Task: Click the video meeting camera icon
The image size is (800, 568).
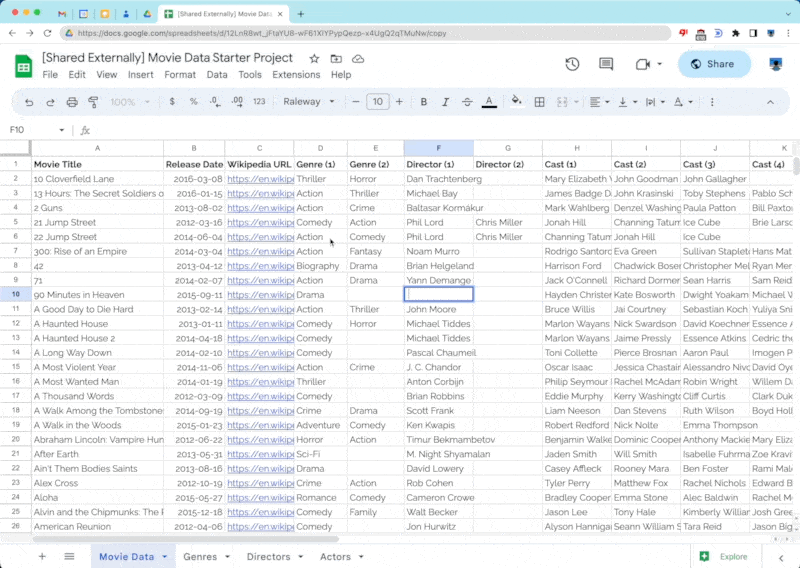Action: point(643,64)
